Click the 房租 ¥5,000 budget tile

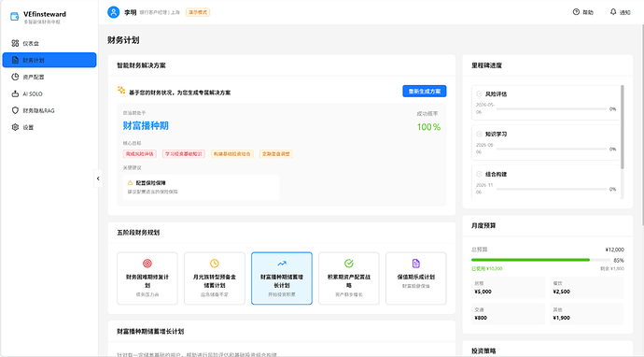(508, 288)
